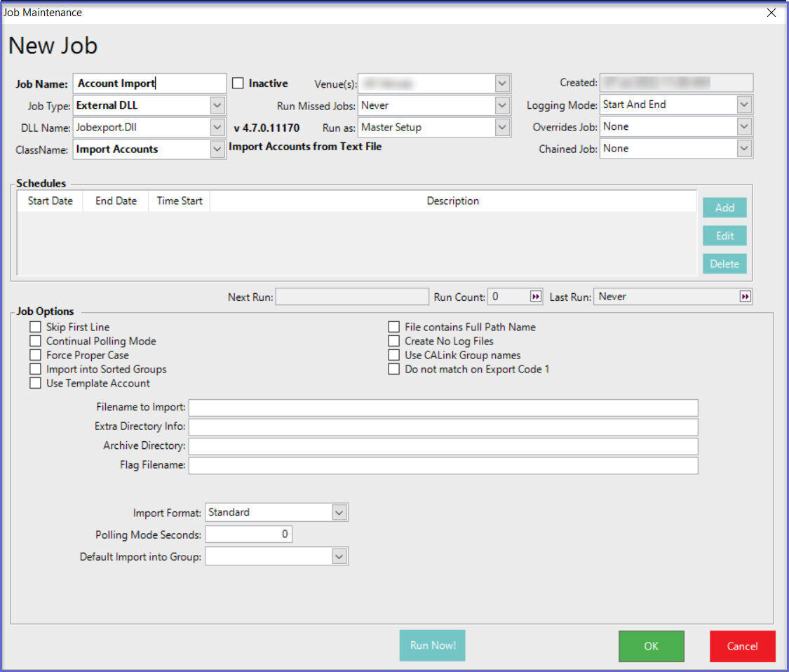Enable Continual Polling Mode
The width and height of the screenshot is (789, 672).
[x=35, y=341]
